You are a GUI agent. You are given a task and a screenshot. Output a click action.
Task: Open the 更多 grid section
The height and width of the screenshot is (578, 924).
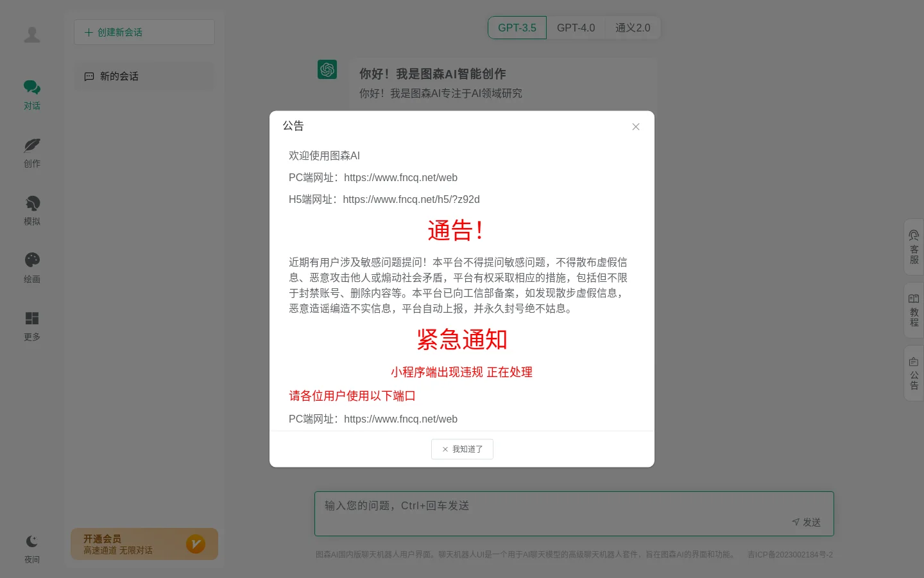click(x=32, y=326)
